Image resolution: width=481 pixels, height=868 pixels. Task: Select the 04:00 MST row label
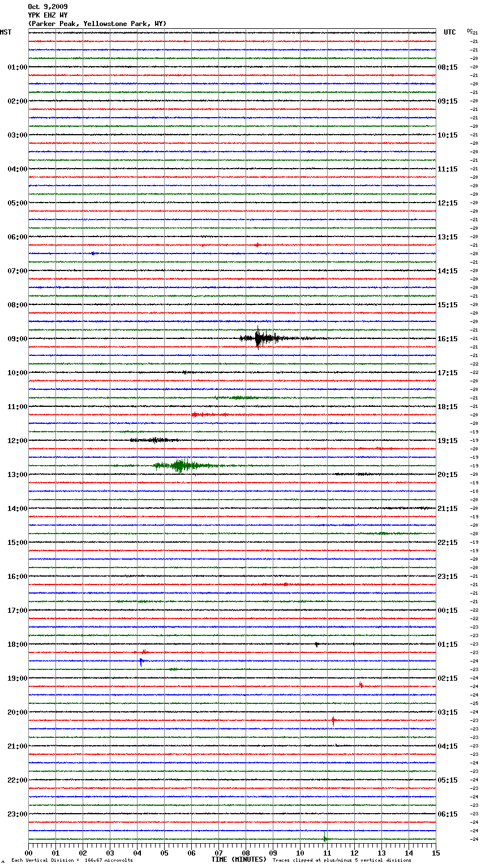(x=18, y=169)
